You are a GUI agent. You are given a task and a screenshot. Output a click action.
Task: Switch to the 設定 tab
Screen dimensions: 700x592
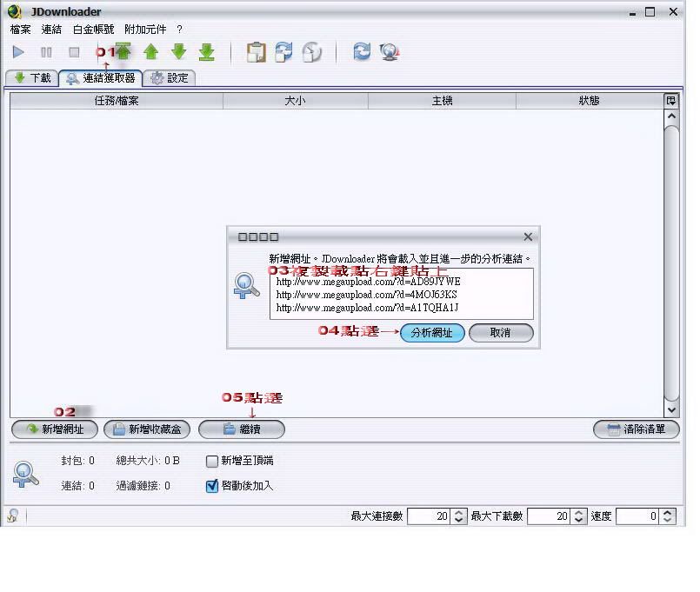point(170,78)
